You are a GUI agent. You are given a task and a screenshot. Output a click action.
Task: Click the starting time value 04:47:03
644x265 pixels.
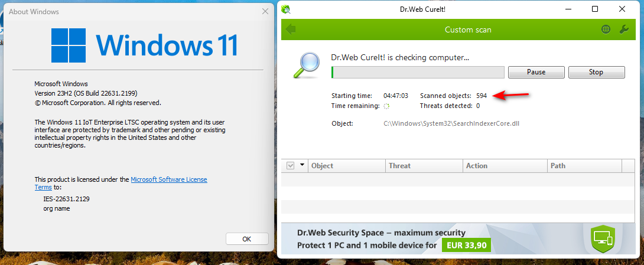pos(396,96)
